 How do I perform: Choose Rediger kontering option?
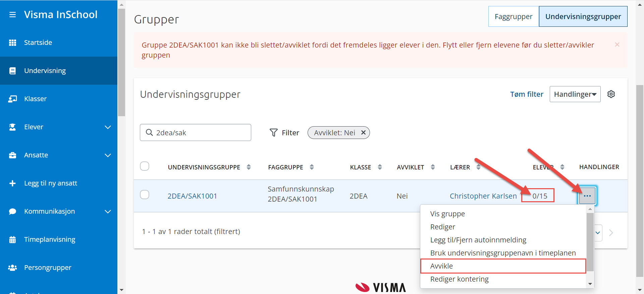click(x=460, y=279)
